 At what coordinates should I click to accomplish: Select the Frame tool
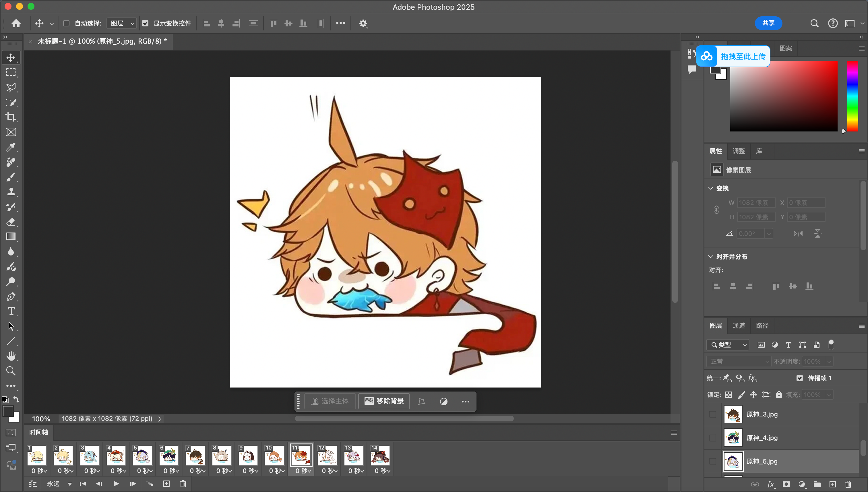(11, 132)
